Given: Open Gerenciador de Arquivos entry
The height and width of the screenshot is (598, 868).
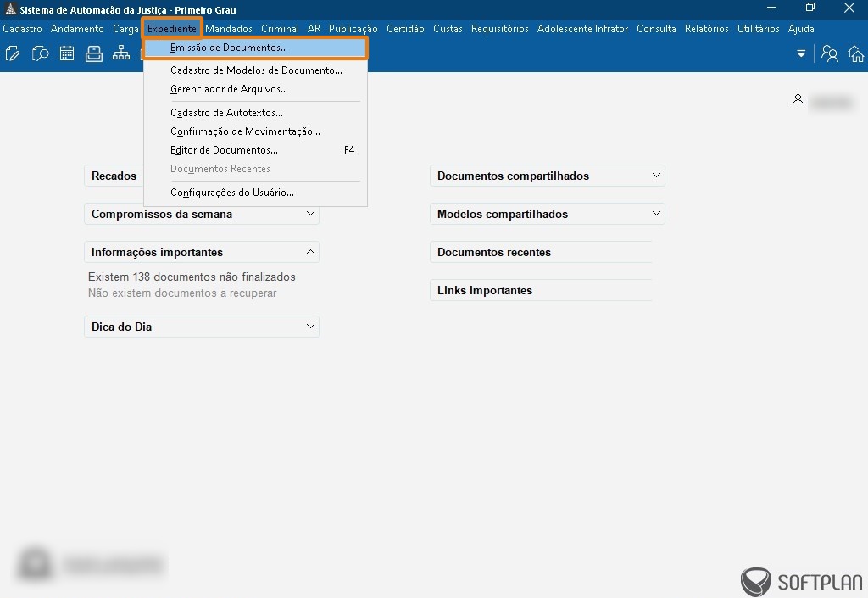Looking at the screenshot, I should 255,89.
